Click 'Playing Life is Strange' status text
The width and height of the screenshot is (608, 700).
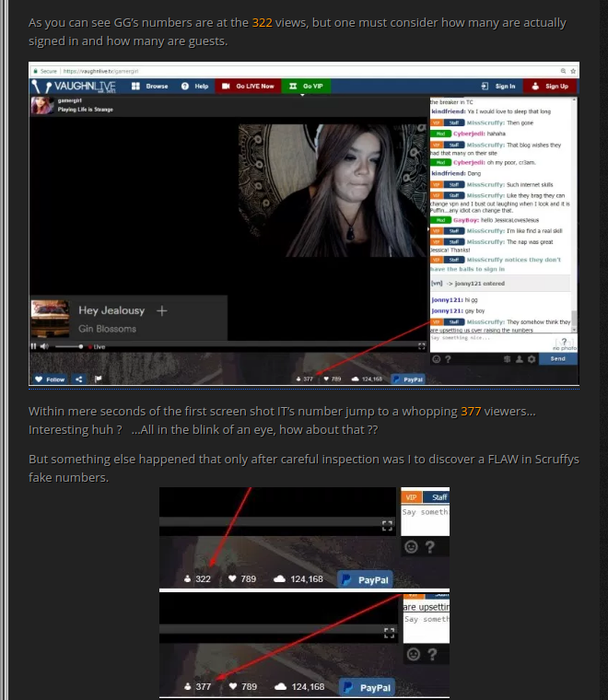[86, 110]
